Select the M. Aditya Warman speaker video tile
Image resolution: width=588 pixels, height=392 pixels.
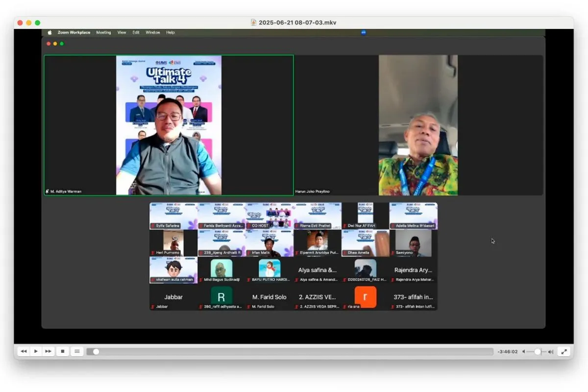pos(169,125)
